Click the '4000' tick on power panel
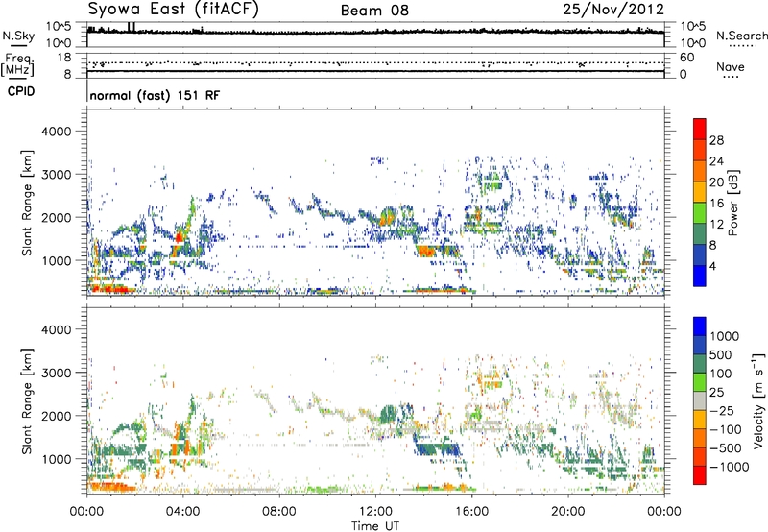This screenshot has width=768, height=532. click(56, 132)
